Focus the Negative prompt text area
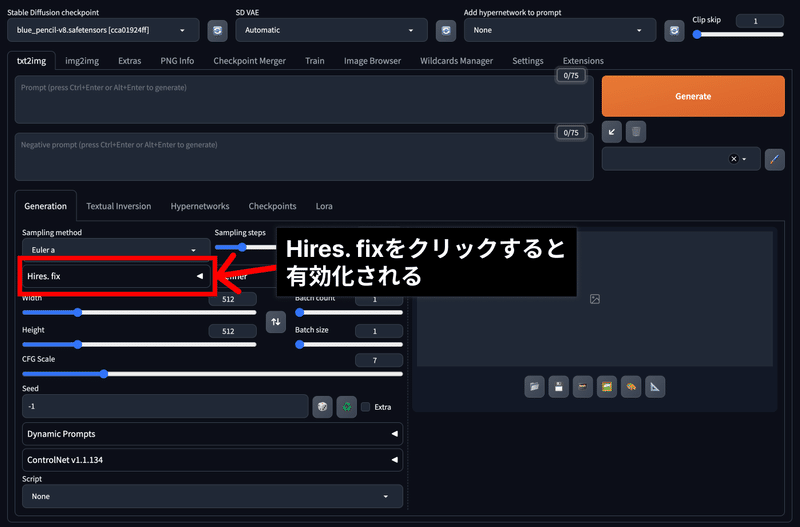This screenshot has height=527, width=800. pyautogui.click(x=304, y=157)
